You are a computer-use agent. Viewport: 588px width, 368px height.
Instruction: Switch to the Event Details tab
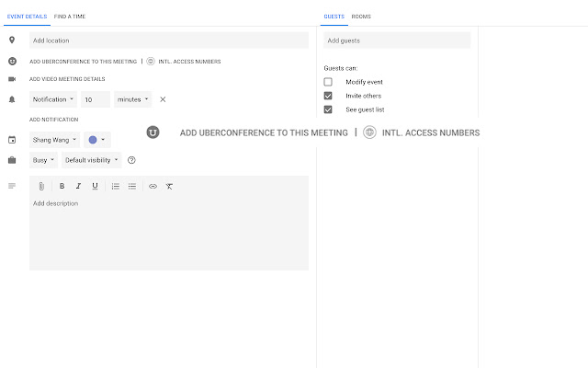(27, 17)
